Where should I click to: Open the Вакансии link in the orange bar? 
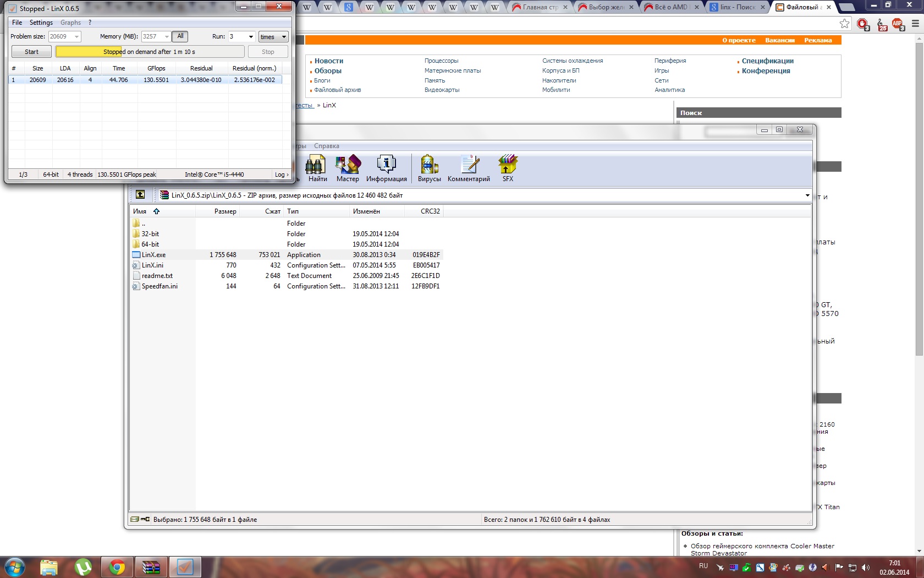(x=780, y=40)
